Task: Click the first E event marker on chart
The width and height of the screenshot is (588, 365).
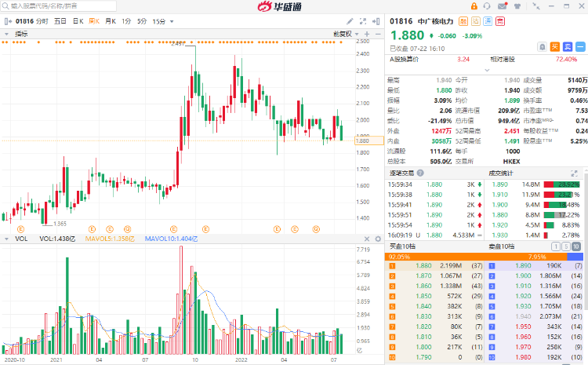Action: 20,229
